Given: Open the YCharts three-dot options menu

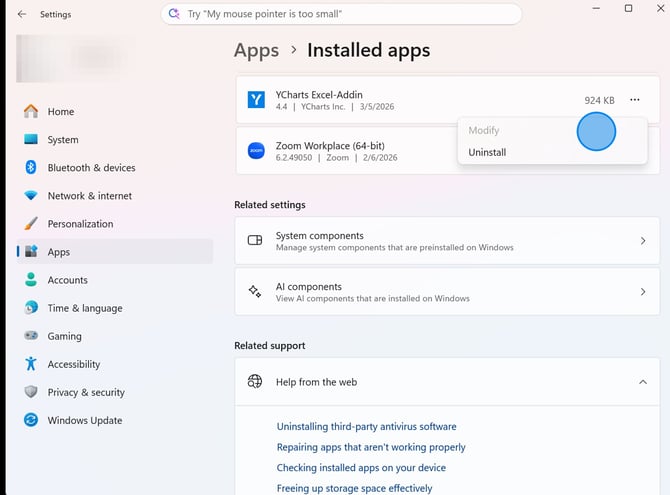Looking at the screenshot, I should point(635,100).
